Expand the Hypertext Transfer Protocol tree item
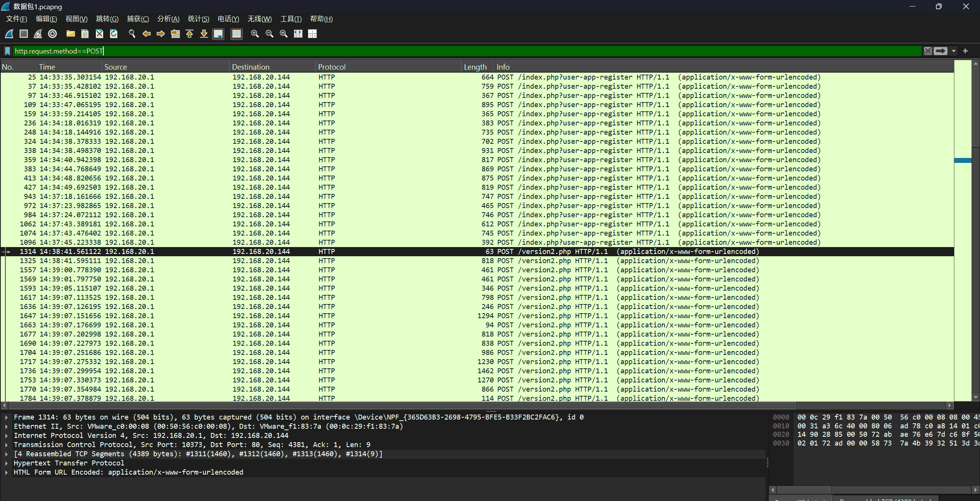Screen dimensions: 980x501 tap(7, 463)
